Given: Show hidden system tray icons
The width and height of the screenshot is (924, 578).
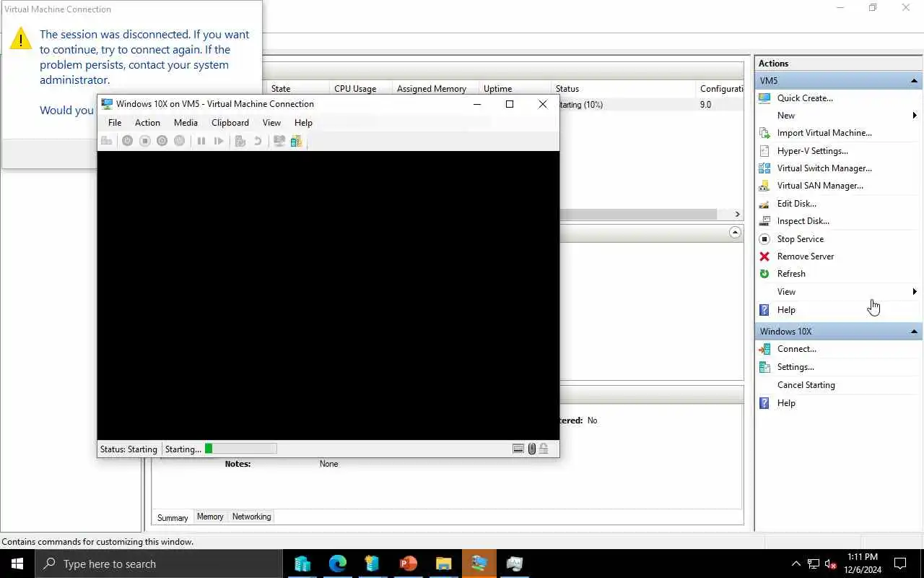Looking at the screenshot, I should 796,564.
